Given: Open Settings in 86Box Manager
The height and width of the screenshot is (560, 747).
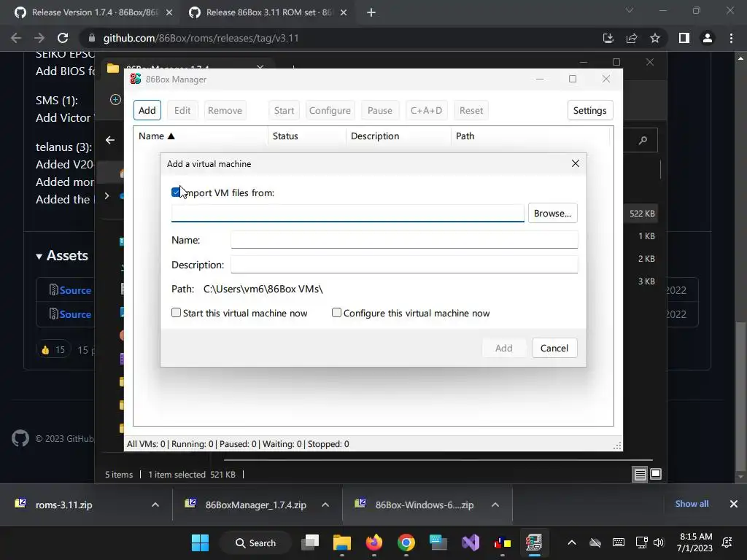Looking at the screenshot, I should [589, 111].
